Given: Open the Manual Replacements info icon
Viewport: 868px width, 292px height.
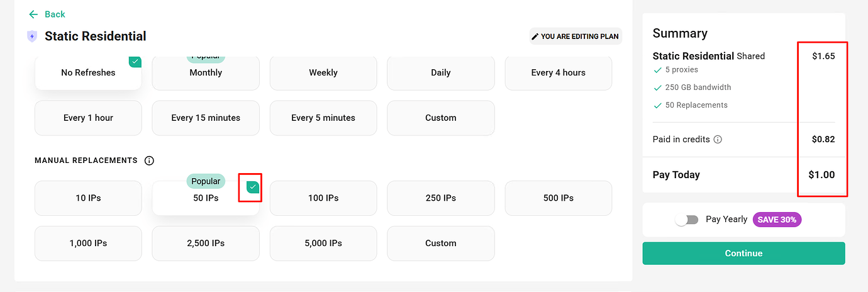Looking at the screenshot, I should (149, 160).
